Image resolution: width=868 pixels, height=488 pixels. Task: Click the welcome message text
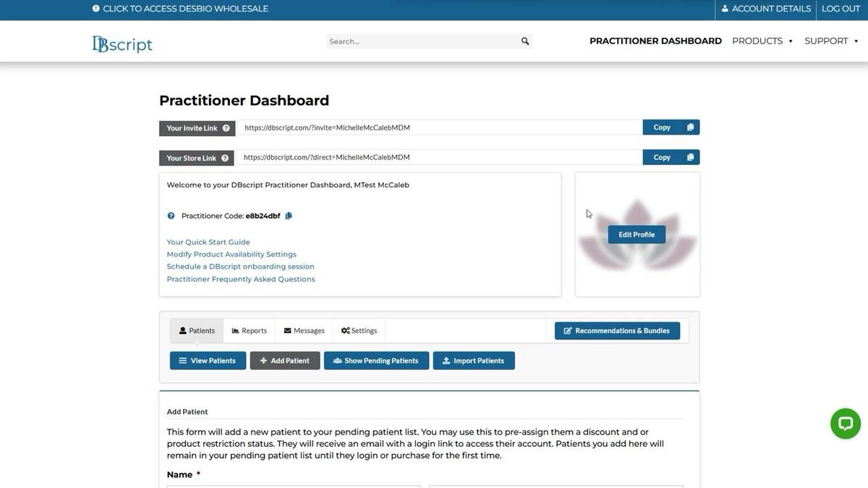pos(288,185)
